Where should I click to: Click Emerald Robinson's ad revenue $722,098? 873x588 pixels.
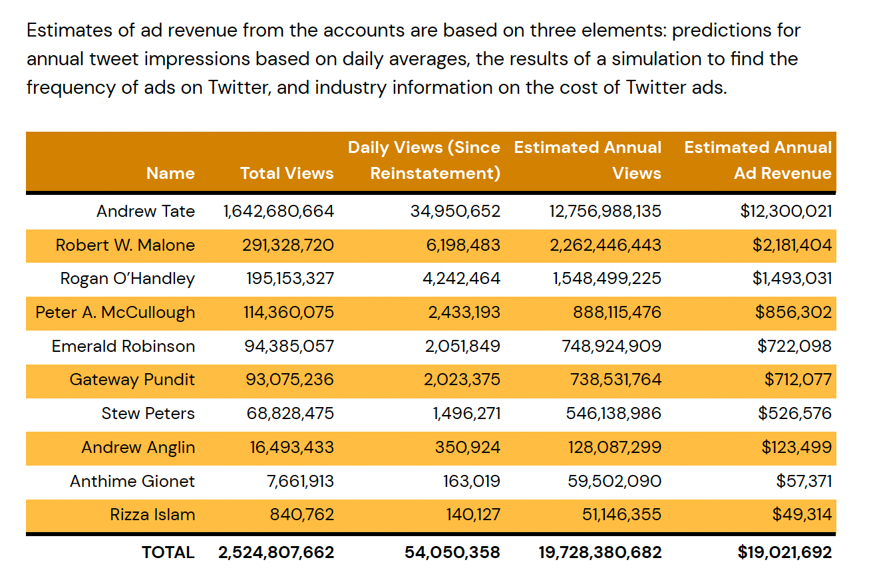point(794,347)
